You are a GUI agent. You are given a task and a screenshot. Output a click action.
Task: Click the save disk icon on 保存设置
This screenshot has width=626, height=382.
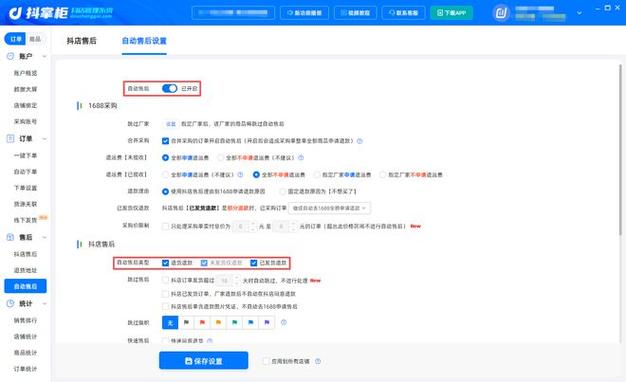[x=189, y=361]
